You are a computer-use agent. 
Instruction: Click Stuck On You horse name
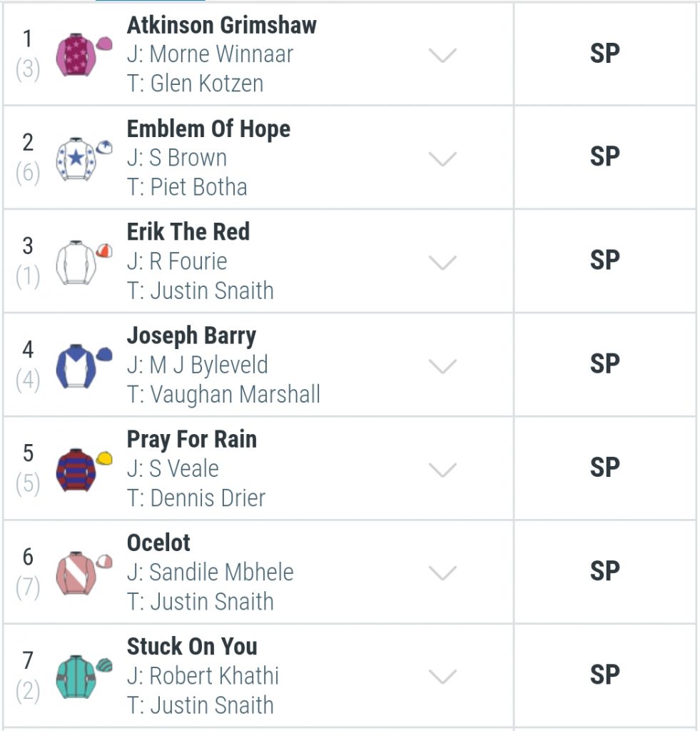pos(192,647)
